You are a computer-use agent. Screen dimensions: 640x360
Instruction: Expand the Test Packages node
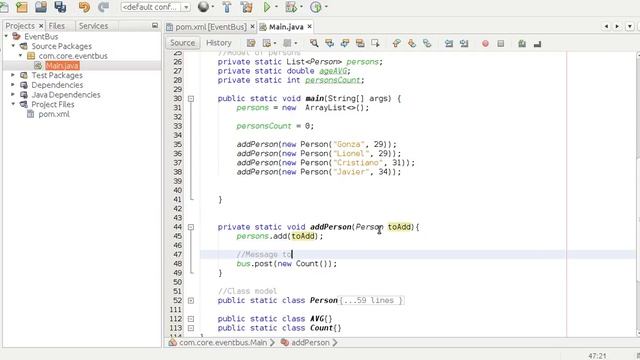click(13, 75)
